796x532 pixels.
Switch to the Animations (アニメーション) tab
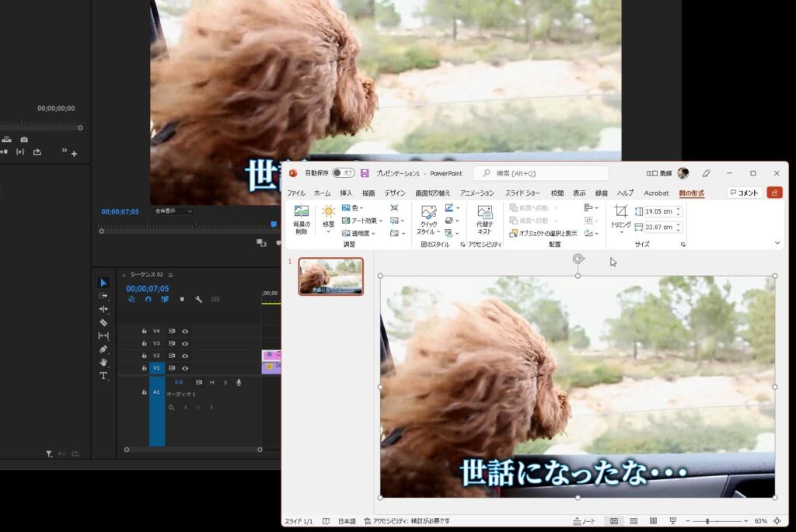point(477,193)
